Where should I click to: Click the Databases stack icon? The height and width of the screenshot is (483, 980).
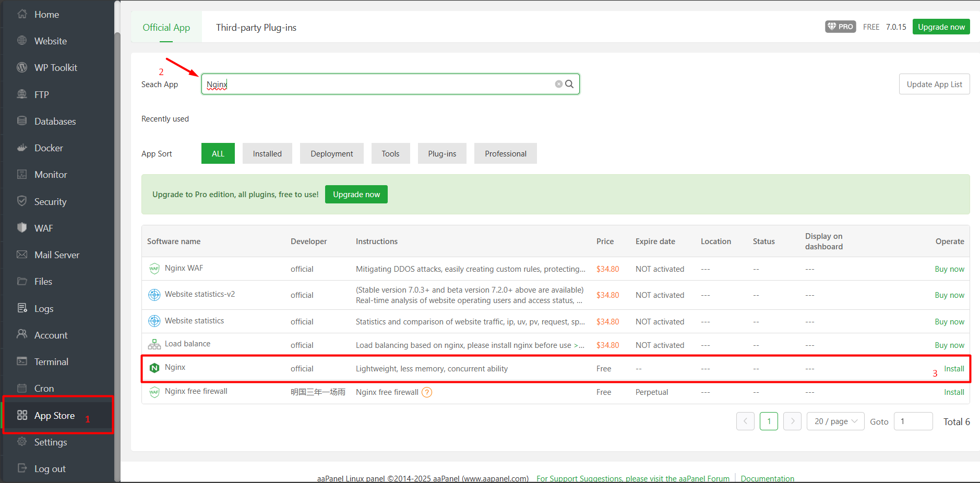pos(22,121)
